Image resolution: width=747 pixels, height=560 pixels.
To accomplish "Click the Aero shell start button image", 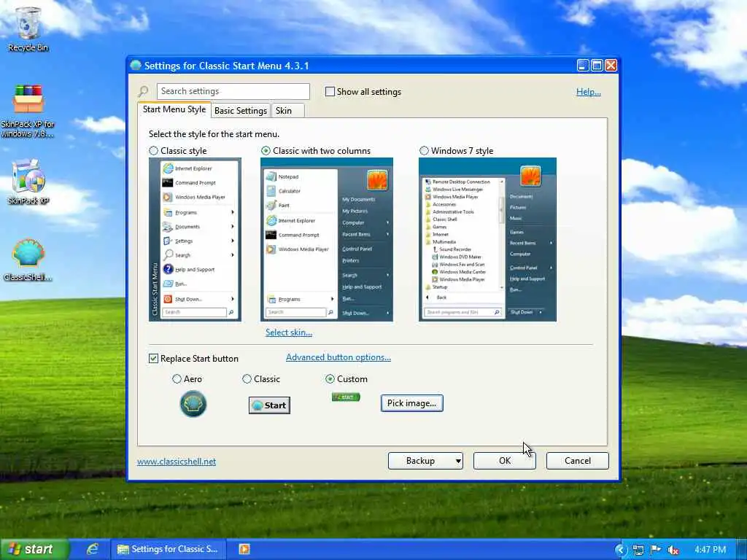I will (193, 404).
